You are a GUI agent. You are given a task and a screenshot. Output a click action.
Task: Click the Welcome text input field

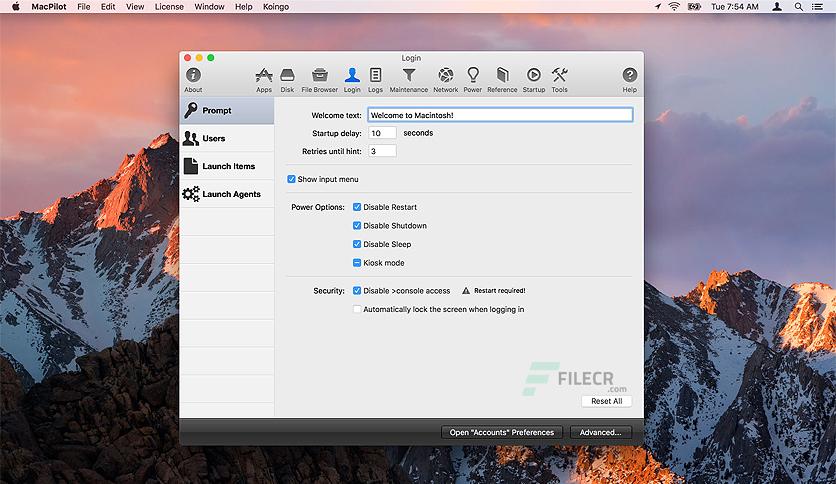[x=500, y=115]
